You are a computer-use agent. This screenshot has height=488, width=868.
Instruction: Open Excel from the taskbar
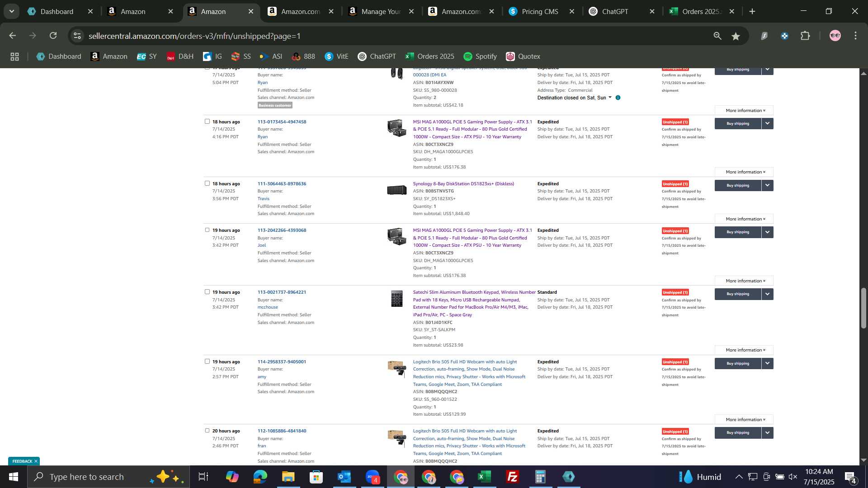(x=484, y=477)
